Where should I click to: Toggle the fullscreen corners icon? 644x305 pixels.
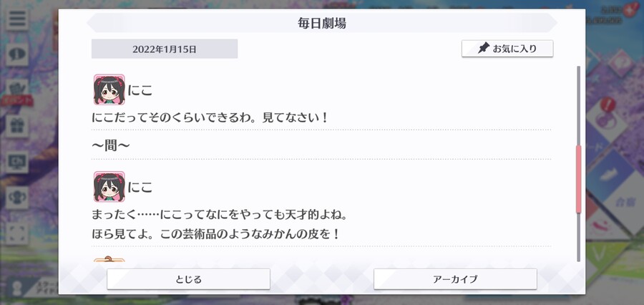pyautogui.click(x=17, y=233)
